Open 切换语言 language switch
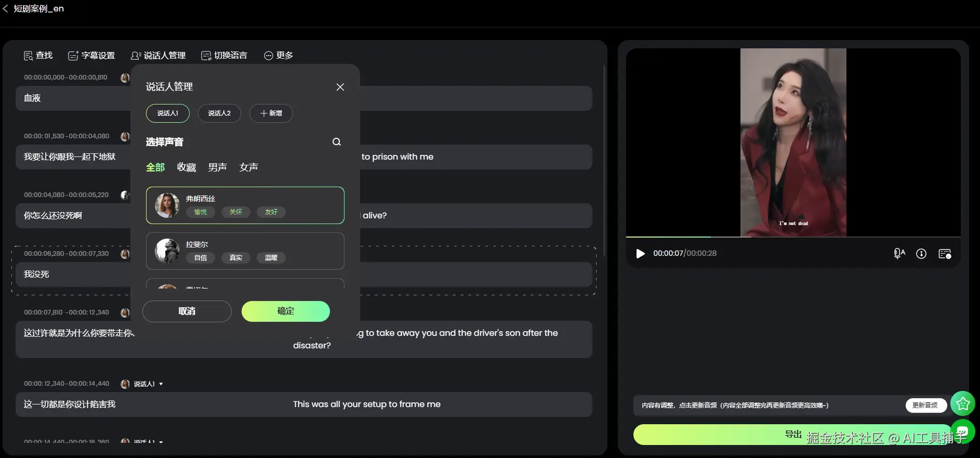The height and width of the screenshot is (458, 980). pos(224,55)
